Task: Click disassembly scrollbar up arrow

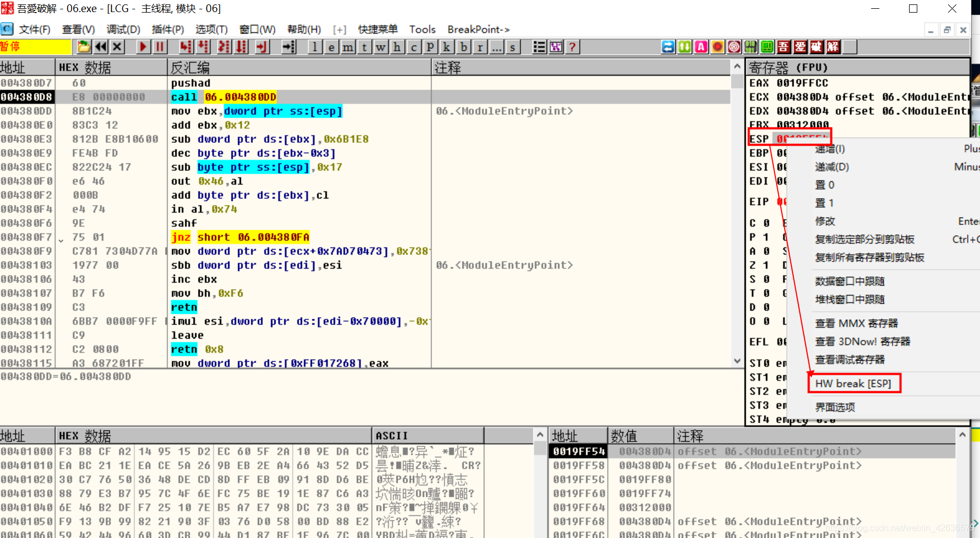Action: [737, 66]
